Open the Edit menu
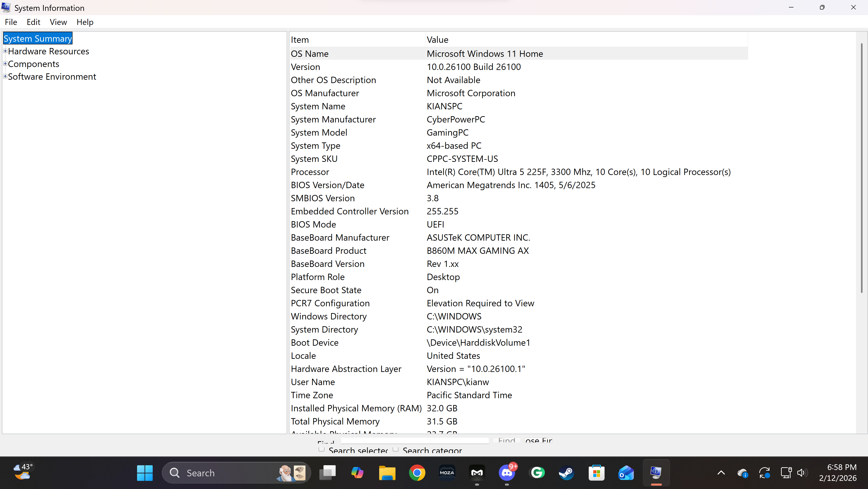Image resolution: width=868 pixels, height=489 pixels. 33,22
